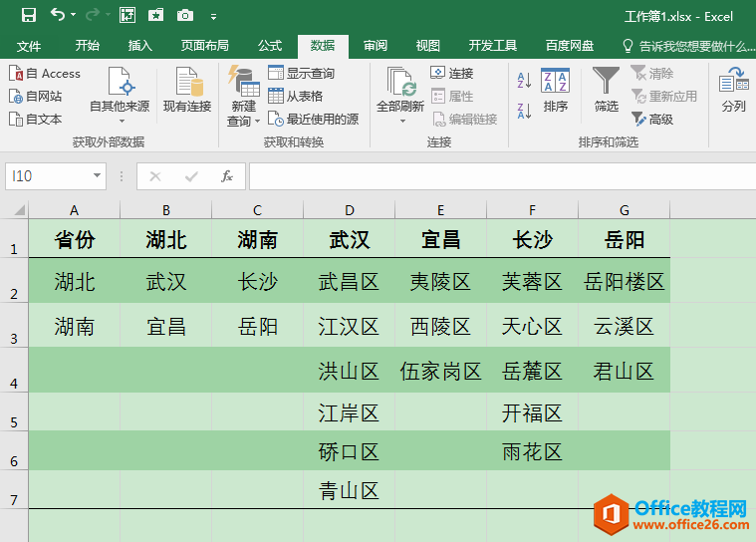Click 从表格 in ribbon
Image resolution: width=756 pixels, height=542 pixels.
point(296,97)
